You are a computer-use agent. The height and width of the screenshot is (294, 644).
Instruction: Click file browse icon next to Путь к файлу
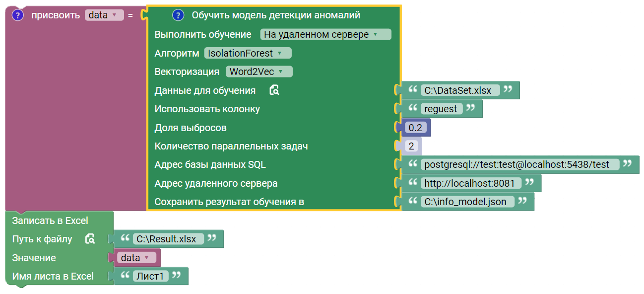point(90,239)
